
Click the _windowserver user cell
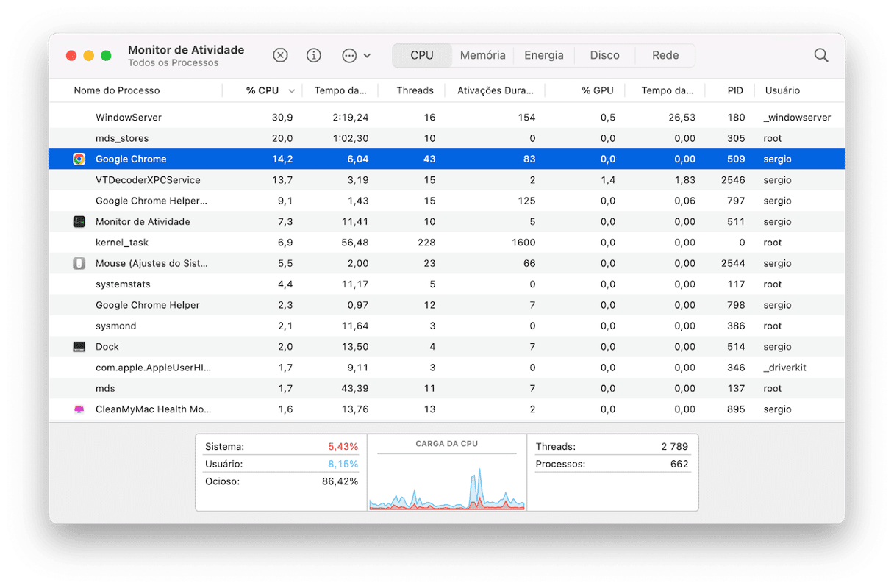coord(798,118)
